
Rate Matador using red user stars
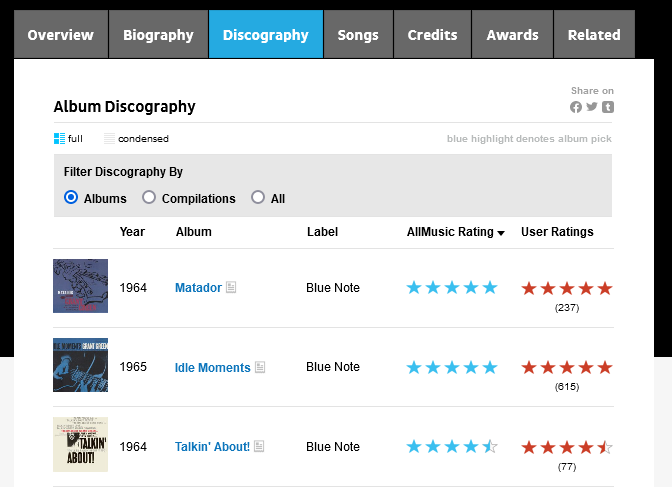click(566, 288)
